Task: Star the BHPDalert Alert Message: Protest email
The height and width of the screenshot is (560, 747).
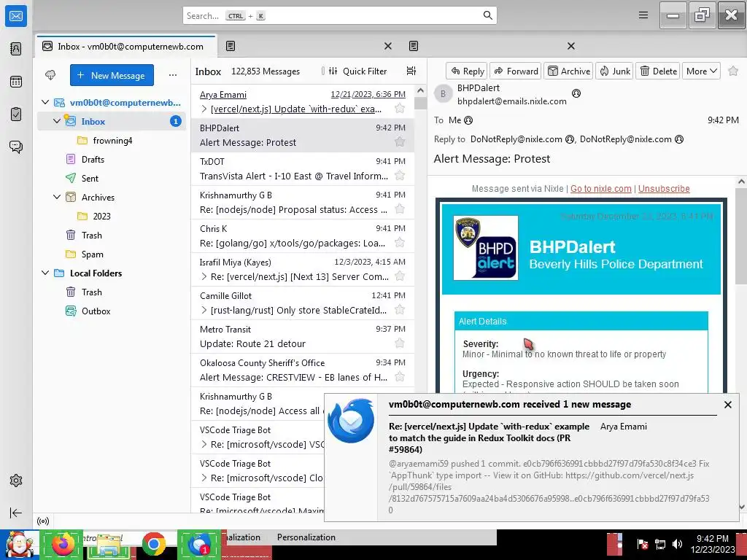Action: pos(400,142)
